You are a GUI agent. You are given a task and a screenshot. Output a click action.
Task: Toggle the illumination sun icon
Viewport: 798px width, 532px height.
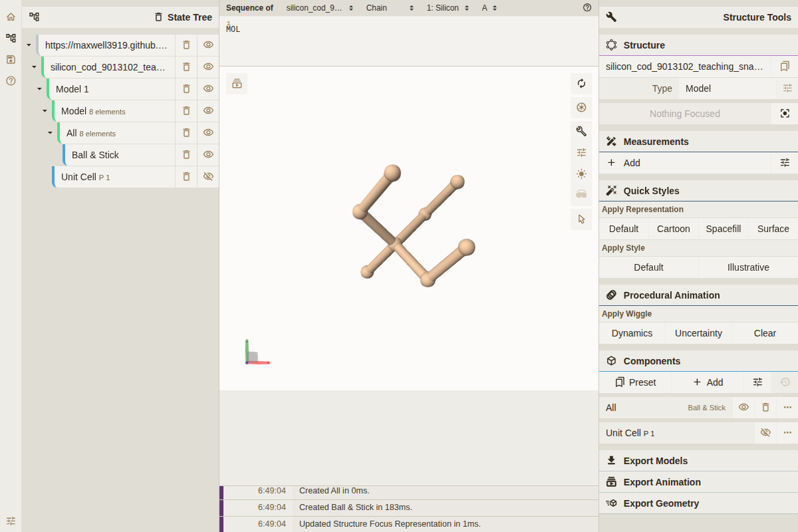pyautogui.click(x=581, y=174)
